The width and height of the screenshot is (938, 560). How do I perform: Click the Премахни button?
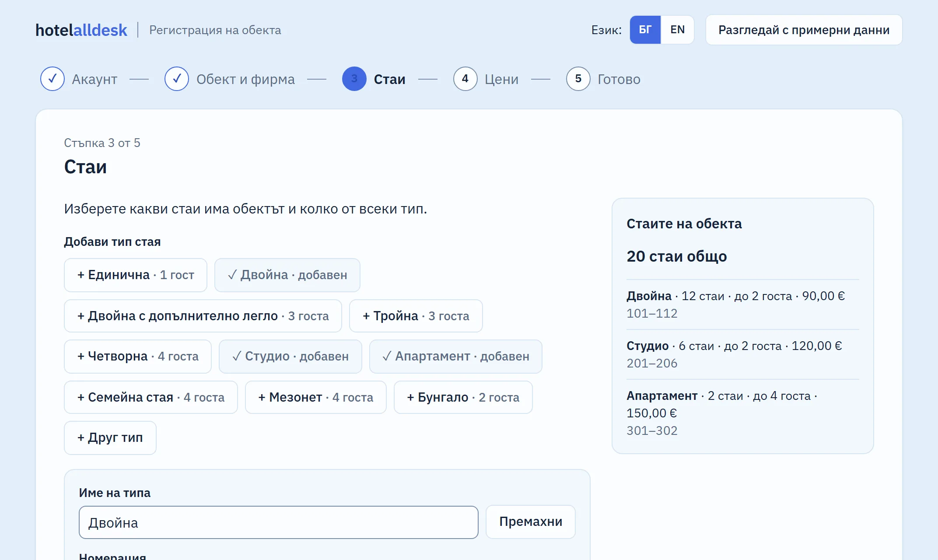pos(531,522)
